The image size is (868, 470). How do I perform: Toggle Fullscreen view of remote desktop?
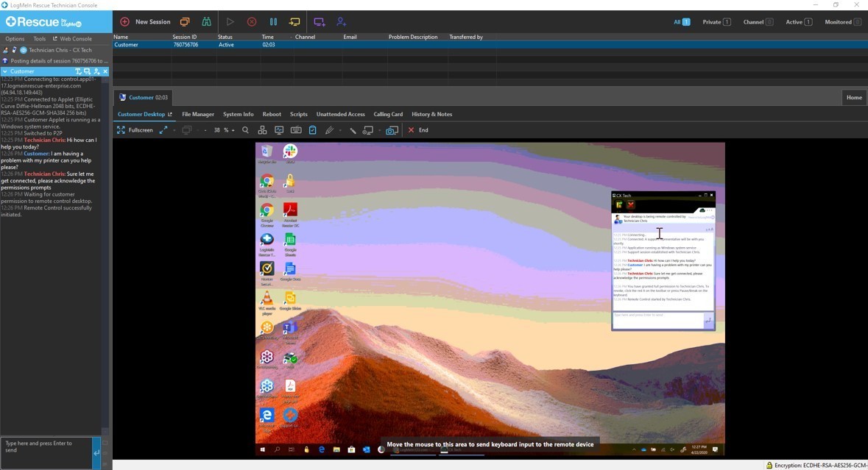click(x=135, y=130)
